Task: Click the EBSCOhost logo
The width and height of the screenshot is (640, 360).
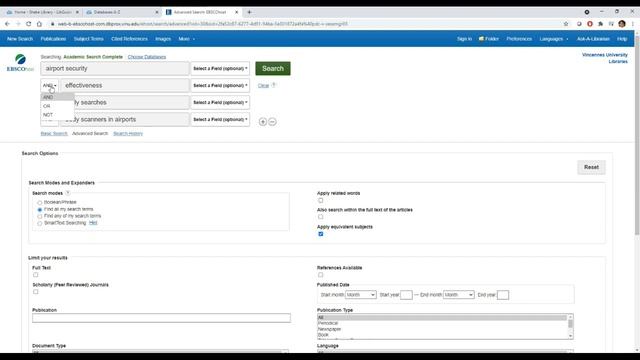Action: coord(20,63)
